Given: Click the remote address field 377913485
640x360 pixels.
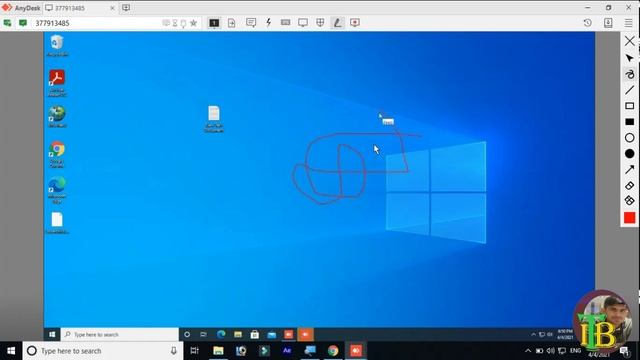Looking at the screenshot, I should pyautogui.click(x=98, y=23).
